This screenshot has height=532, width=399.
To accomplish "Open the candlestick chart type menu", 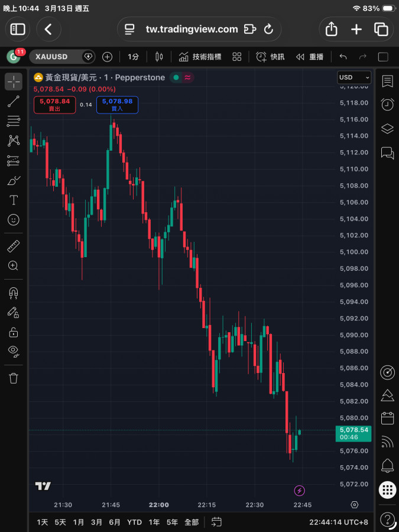I will pyautogui.click(x=159, y=57).
